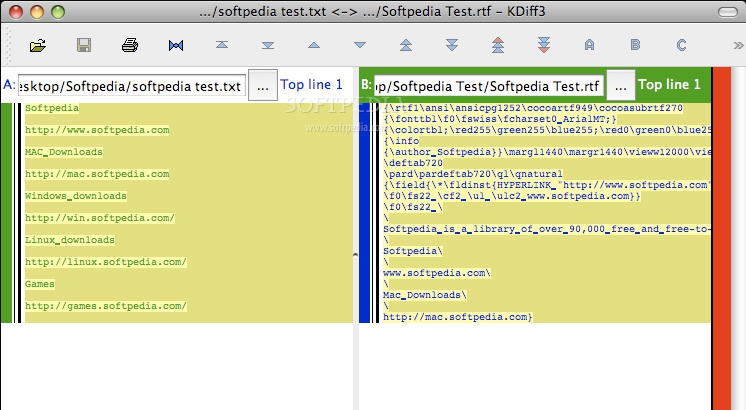Image resolution: width=746 pixels, height=410 pixels.
Task: Click 'Mac Downloads\' line in pane B
Action: coord(425,294)
